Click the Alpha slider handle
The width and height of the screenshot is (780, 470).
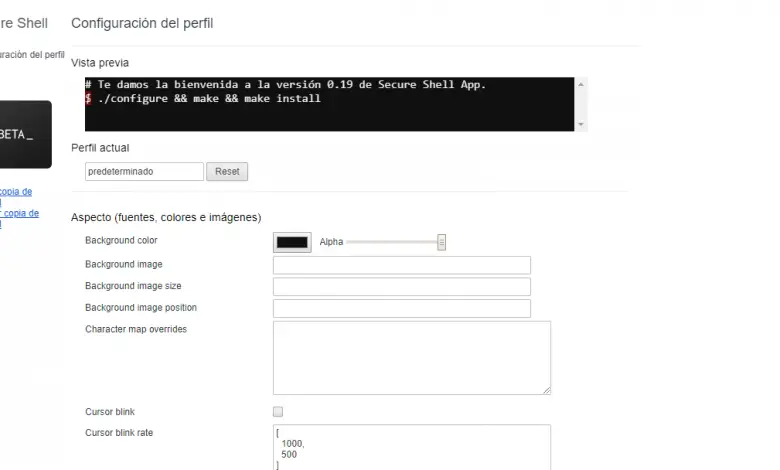(441, 242)
